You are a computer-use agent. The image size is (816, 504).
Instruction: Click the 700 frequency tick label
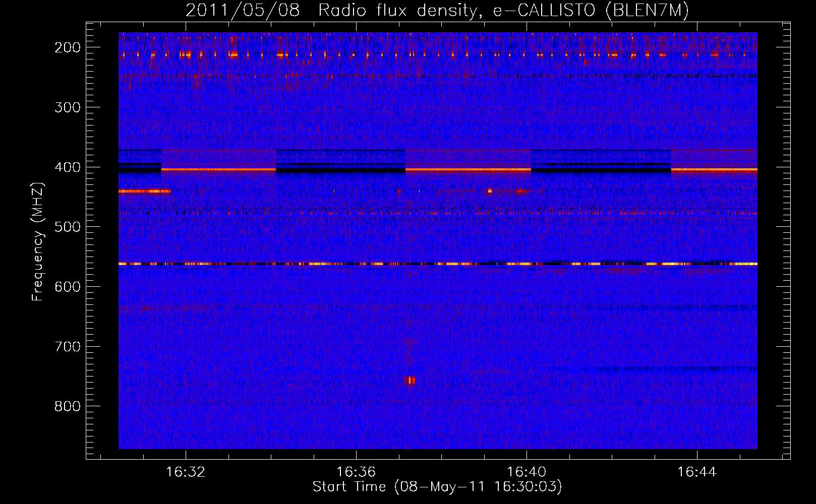(x=68, y=347)
